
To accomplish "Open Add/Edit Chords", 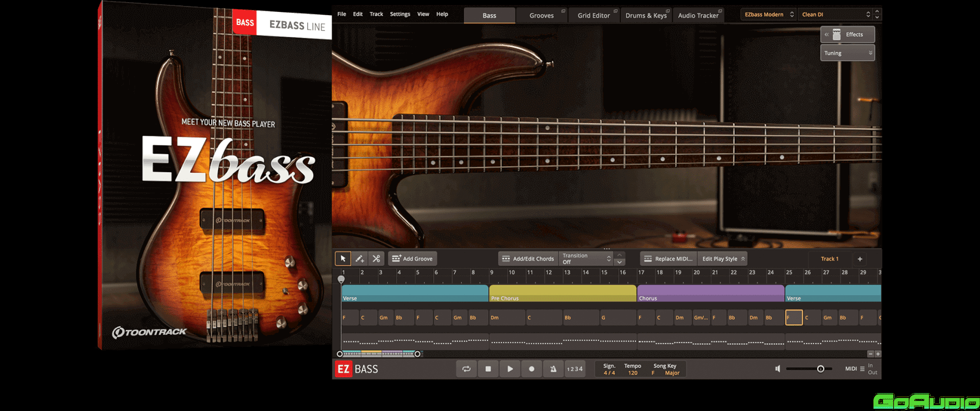I will tap(528, 259).
